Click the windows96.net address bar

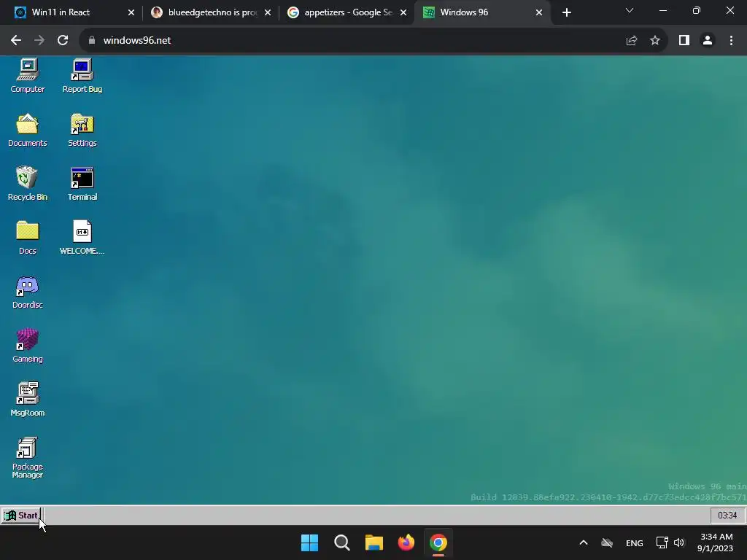coord(371,41)
